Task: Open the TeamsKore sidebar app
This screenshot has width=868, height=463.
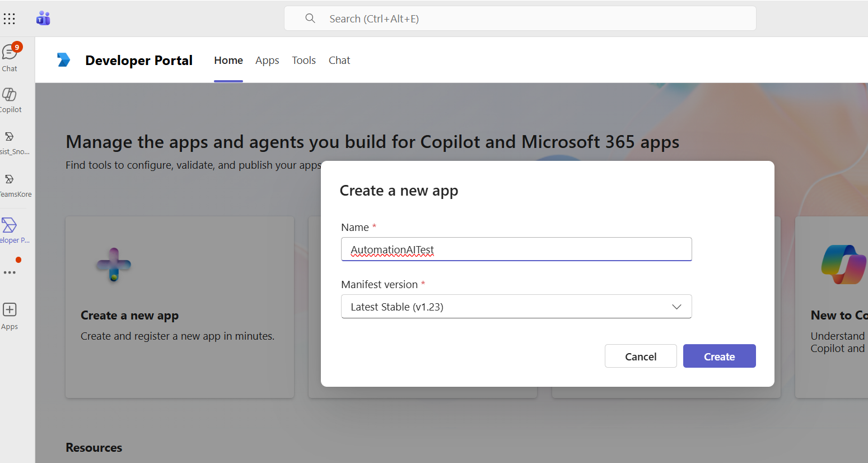Action: coord(10,185)
